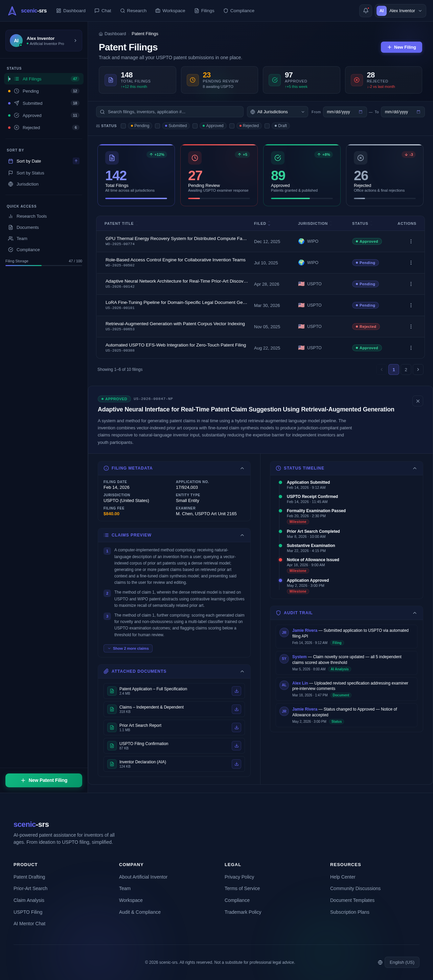Open Privacy Policy footer link
The width and height of the screenshot is (433, 980).
[x=239, y=877]
